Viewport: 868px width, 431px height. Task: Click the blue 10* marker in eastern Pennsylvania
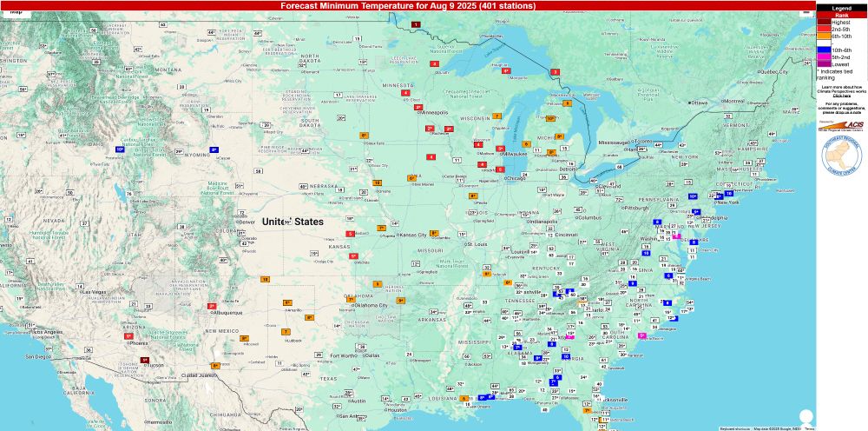pos(693,196)
